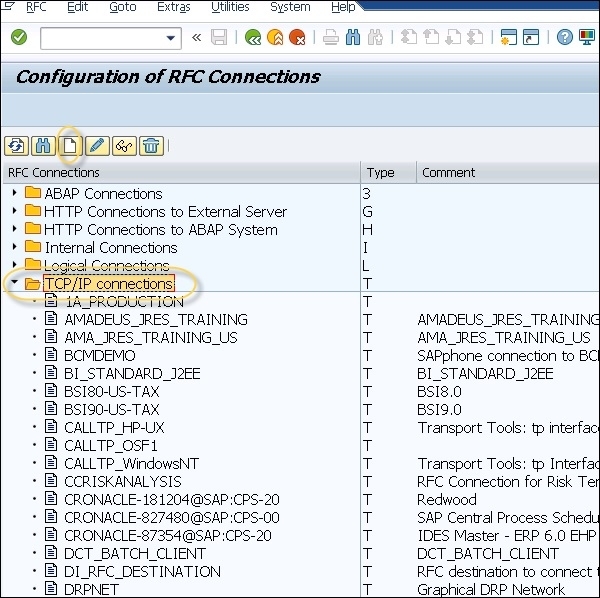
Task: Select the BI_STANDARD_J2EE connection
Action: coord(132,373)
